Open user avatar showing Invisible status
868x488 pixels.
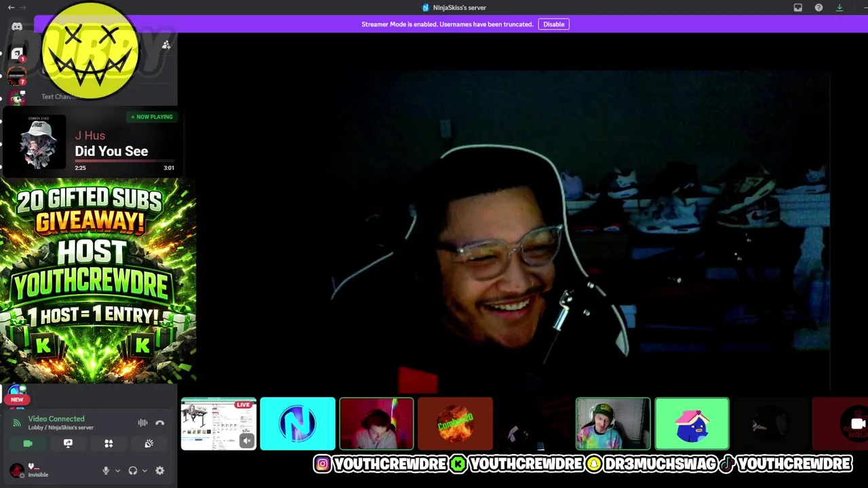[x=17, y=470]
